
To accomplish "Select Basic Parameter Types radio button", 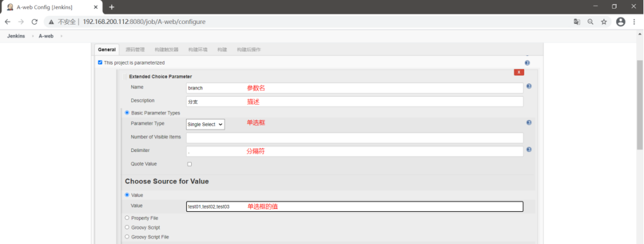I will click(x=127, y=112).
